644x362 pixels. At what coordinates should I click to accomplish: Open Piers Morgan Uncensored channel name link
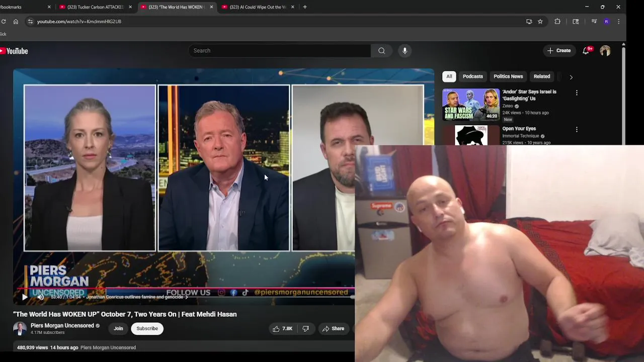(x=62, y=326)
